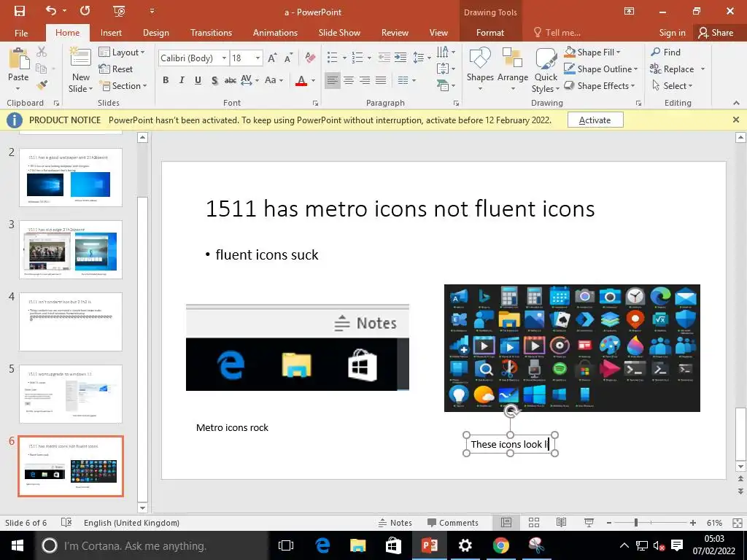Screen dimensions: 747x560
Task: Clear all formatting with the eraser icon
Action: coord(310,58)
